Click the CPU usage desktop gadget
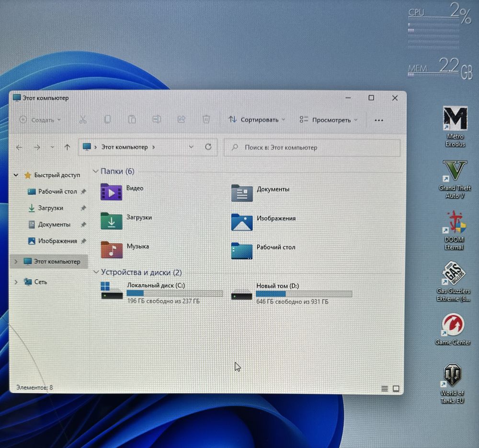Viewport: 479px width, 448px height. pyautogui.click(x=439, y=26)
